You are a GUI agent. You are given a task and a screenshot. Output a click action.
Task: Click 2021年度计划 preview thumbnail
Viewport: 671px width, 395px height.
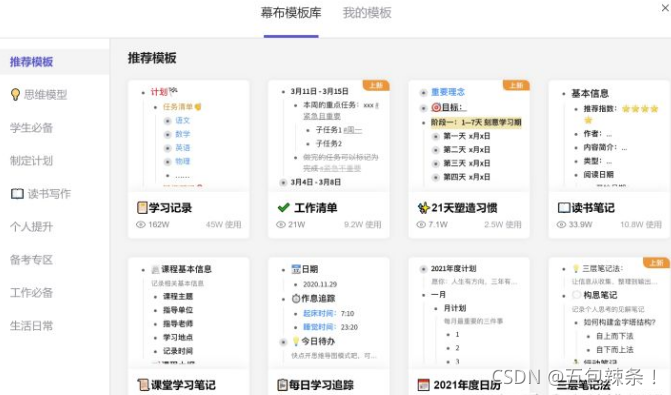point(469,313)
